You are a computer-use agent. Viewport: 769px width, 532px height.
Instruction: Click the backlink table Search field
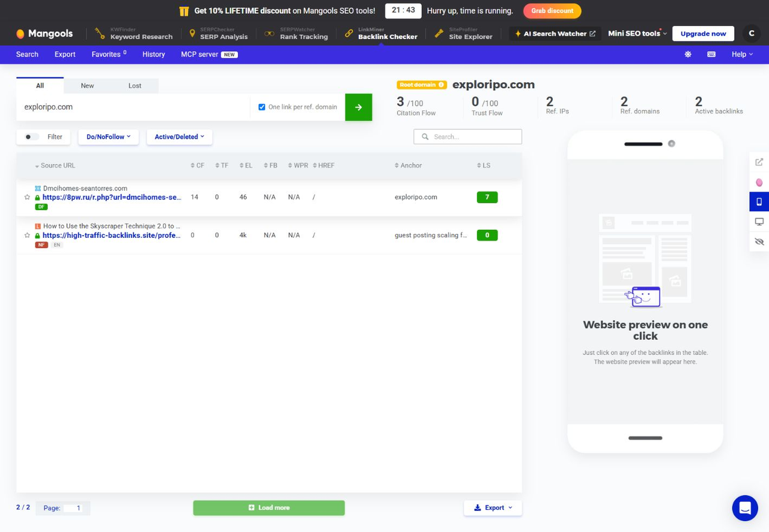(x=467, y=137)
